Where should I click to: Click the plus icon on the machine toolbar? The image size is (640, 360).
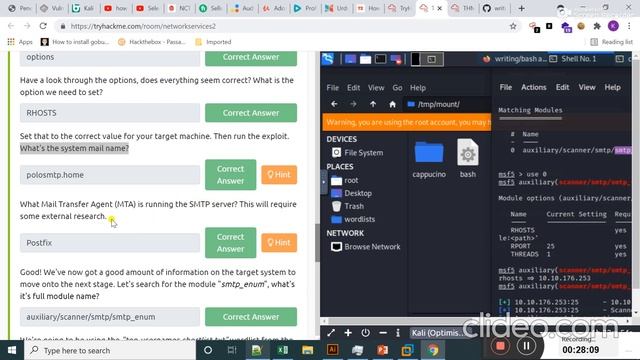pos(348,333)
